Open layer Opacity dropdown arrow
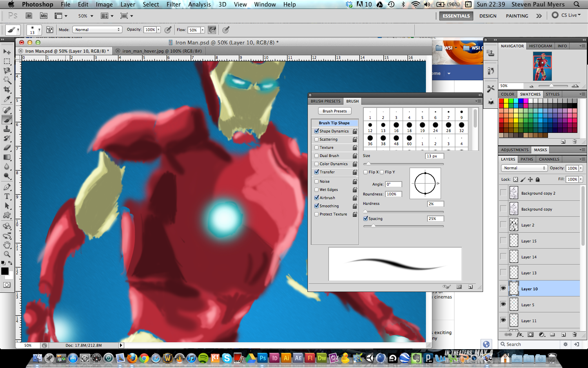 [581, 168]
